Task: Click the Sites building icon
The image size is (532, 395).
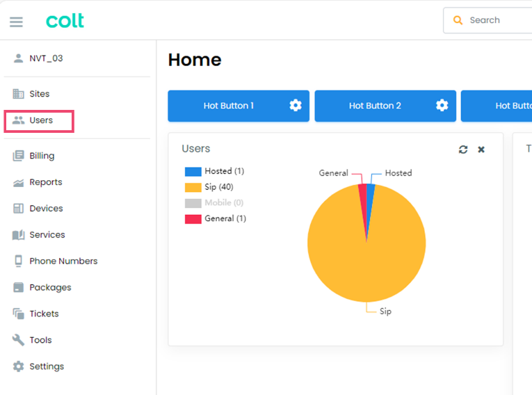Action: pyautogui.click(x=18, y=94)
